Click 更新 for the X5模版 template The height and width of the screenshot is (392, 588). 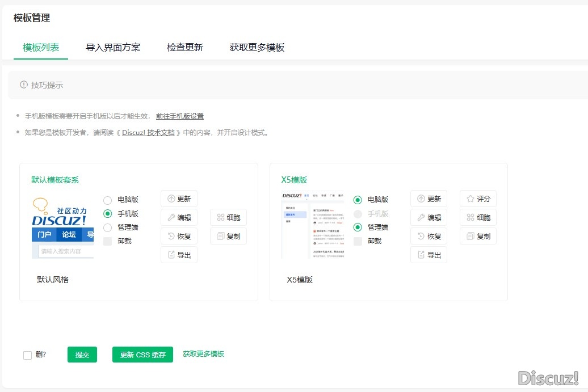(x=429, y=199)
